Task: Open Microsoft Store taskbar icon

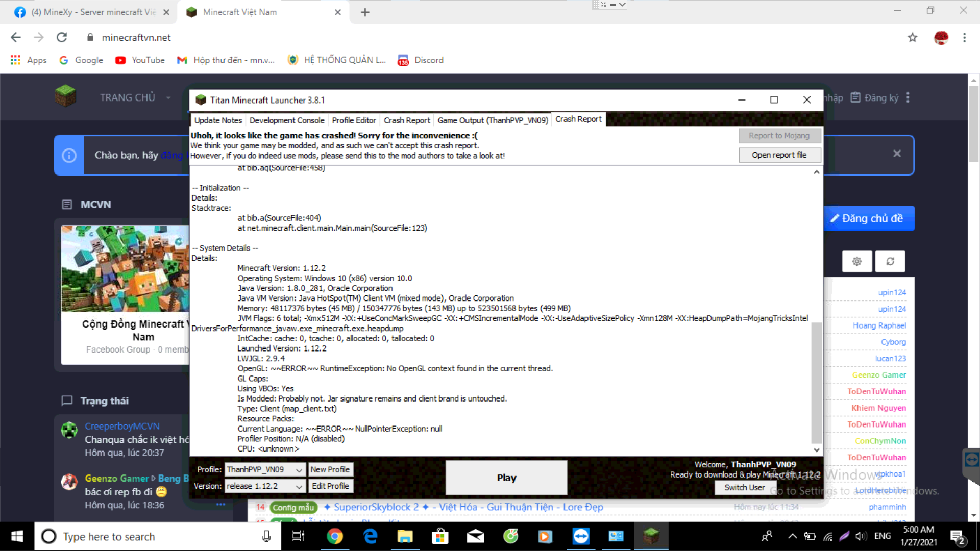Action: coord(439,536)
